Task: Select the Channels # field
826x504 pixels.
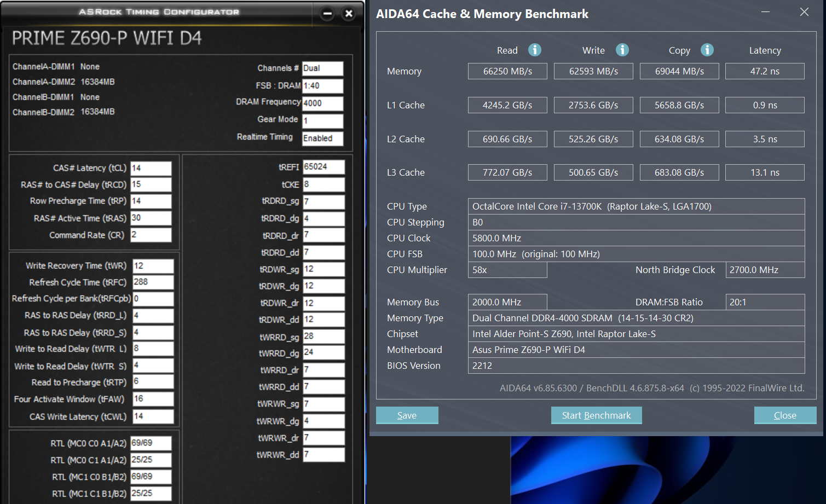Action: pyautogui.click(x=323, y=68)
